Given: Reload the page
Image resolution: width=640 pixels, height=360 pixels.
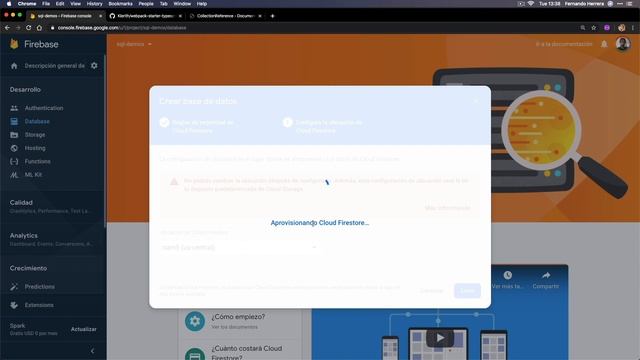Looking at the screenshot, I should 29,28.
